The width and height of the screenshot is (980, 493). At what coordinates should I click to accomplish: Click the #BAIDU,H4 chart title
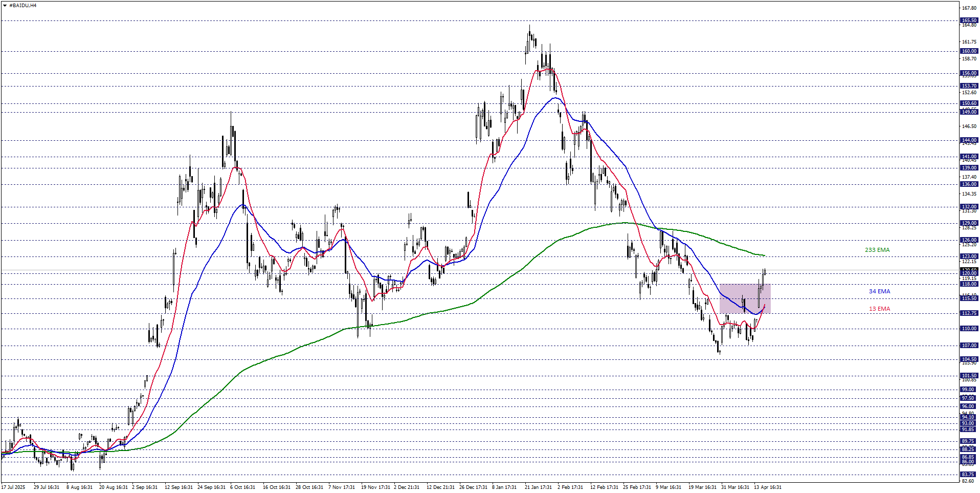tap(23, 6)
